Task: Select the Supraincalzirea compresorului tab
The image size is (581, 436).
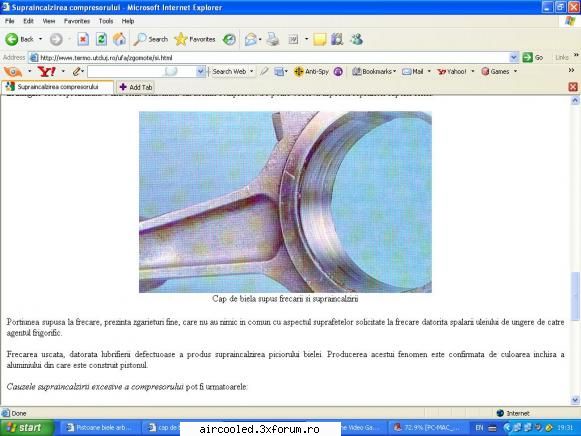Action: click(x=58, y=87)
